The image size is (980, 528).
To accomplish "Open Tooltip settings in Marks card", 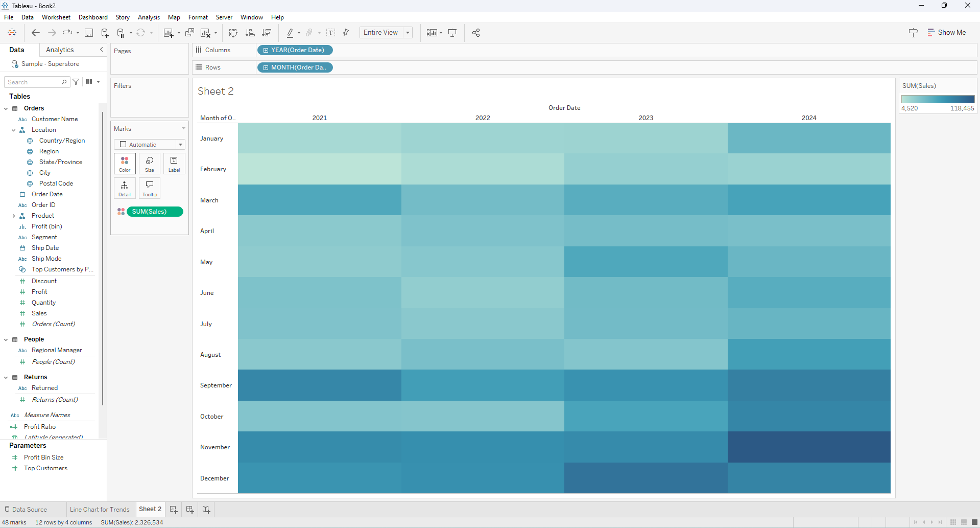I will tap(150, 188).
